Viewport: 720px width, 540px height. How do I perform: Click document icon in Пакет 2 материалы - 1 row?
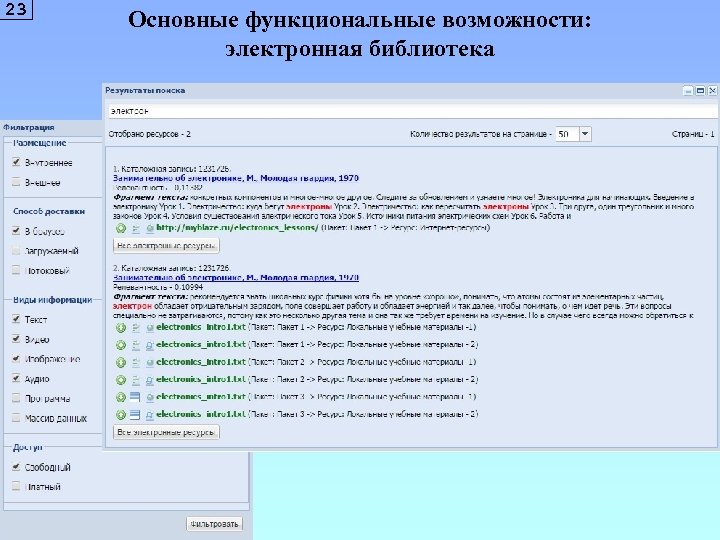pos(136,363)
